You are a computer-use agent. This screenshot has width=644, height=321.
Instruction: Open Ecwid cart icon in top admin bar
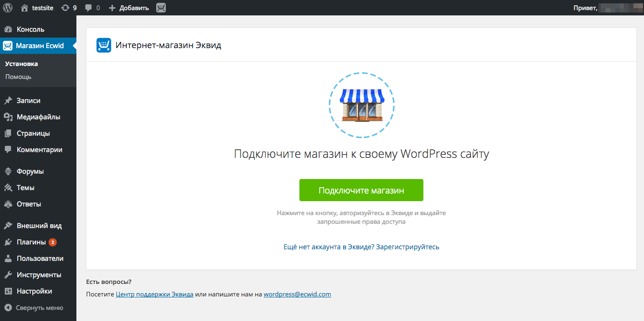pyautogui.click(x=161, y=8)
